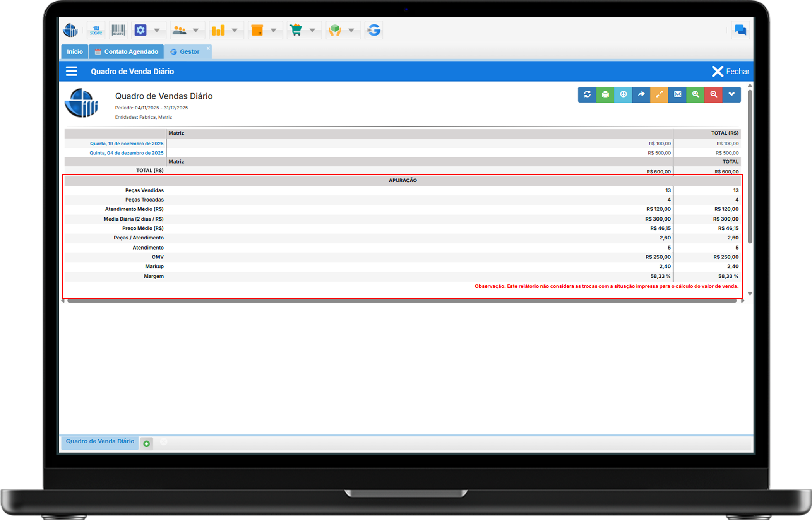Switch to the Início tab
The width and height of the screenshot is (812, 520).
click(x=74, y=52)
